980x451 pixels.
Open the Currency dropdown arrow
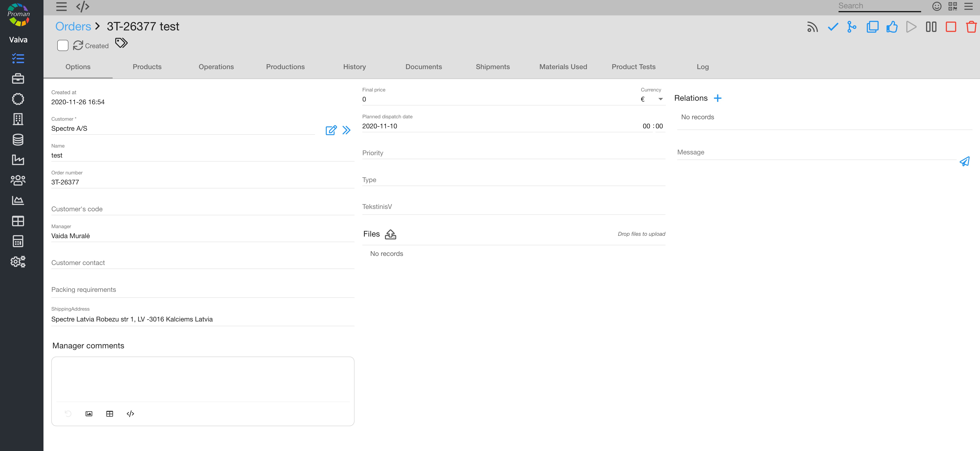661,99
